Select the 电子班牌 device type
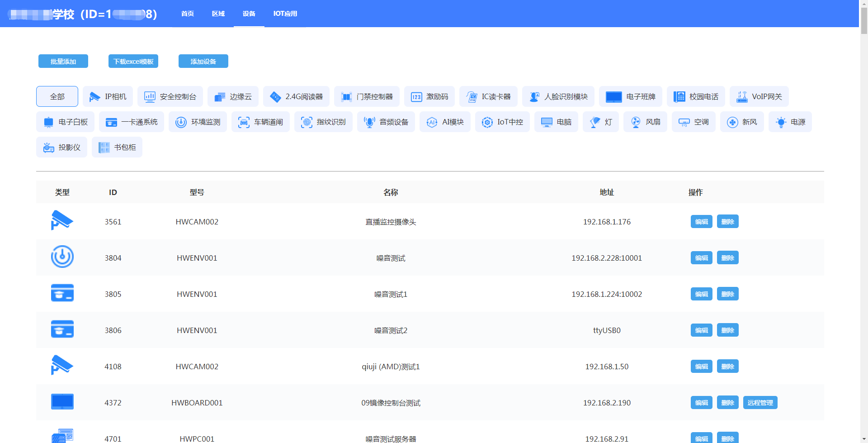868x443 pixels. [x=630, y=97]
